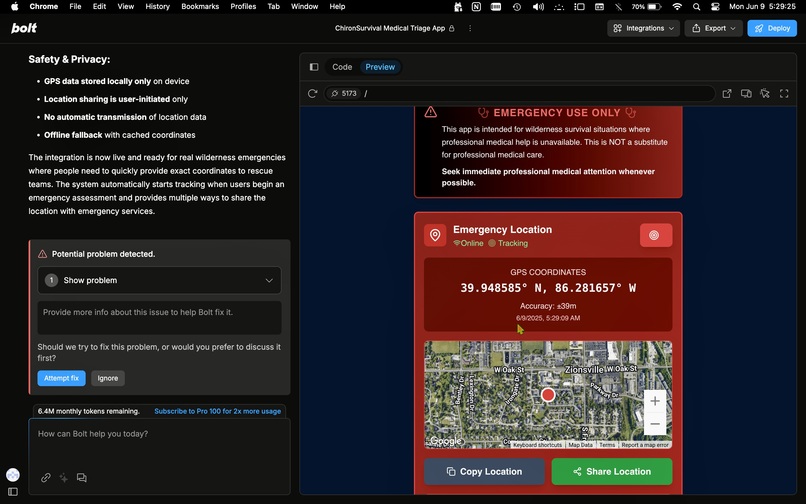
Task: Switch to the Code view
Action: click(342, 67)
